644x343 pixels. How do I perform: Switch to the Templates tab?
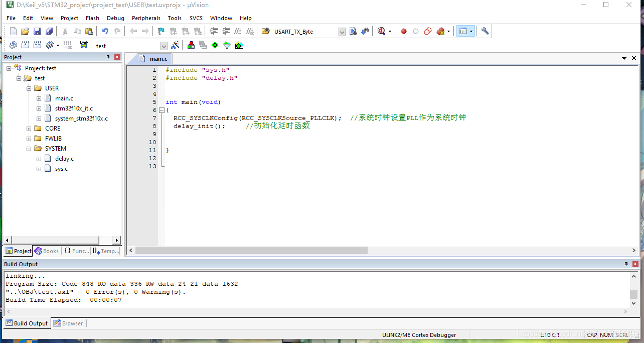pyautogui.click(x=106, y=251)
